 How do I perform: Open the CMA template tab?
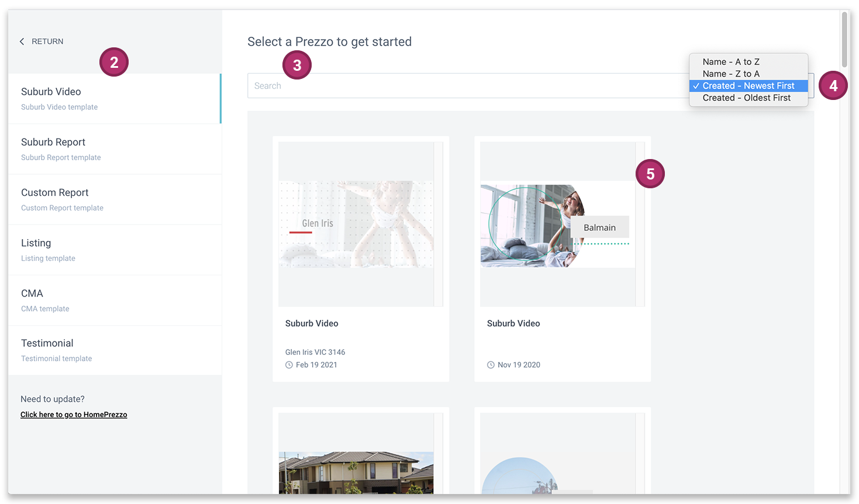pos(115,300)
